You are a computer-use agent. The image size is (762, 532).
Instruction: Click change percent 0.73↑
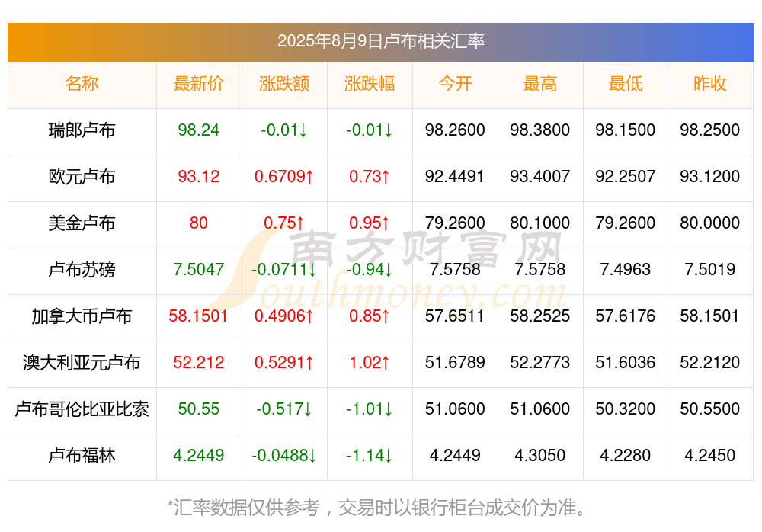click(370, 176)
